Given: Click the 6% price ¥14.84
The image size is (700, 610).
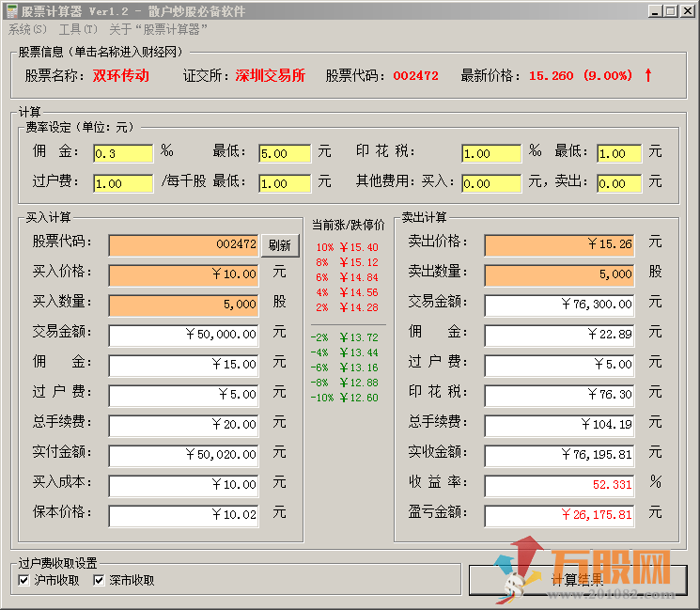Looking at the screenshot, I should [359, 277].
